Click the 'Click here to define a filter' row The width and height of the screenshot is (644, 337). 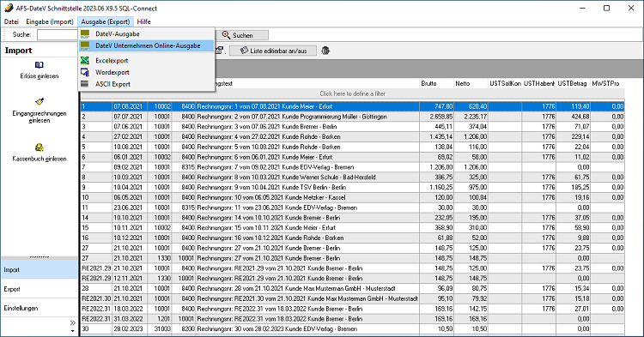click(352, 93)
